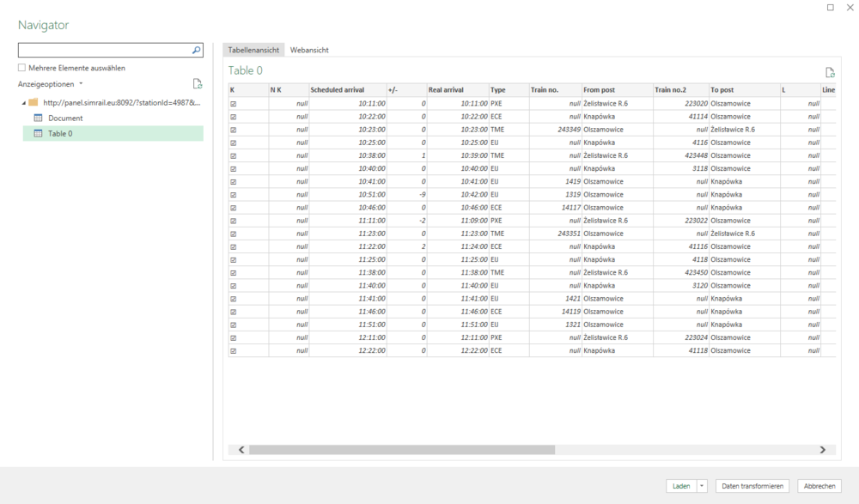This screenshot has width=859, height=504.
Task: Click the horizontal scrollbar thumb
Action: pos(402,449)
